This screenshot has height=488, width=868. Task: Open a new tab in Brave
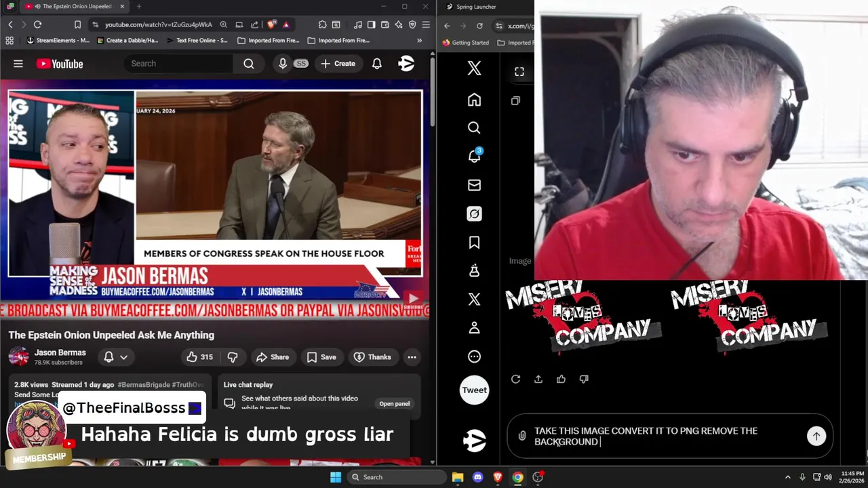[138, 7]
